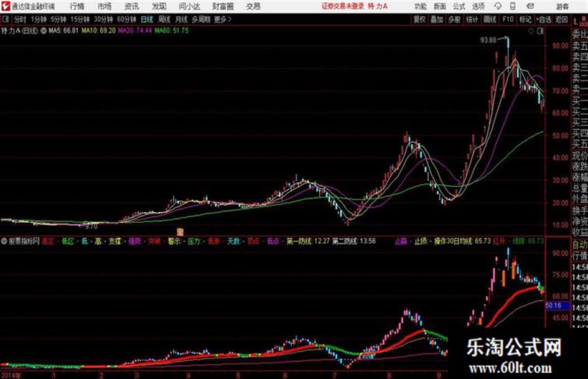The height and width of the screenshot is (379, 588).
Task: Add stock with +自选 button
Action: 544,19
